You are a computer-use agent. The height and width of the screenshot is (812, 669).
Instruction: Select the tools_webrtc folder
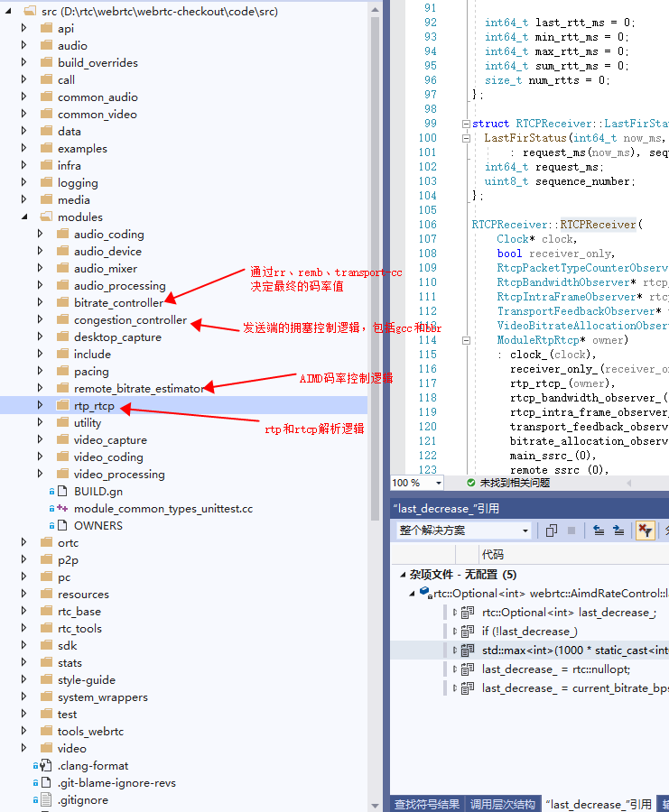pyautogui.click(x=90, y=731)
